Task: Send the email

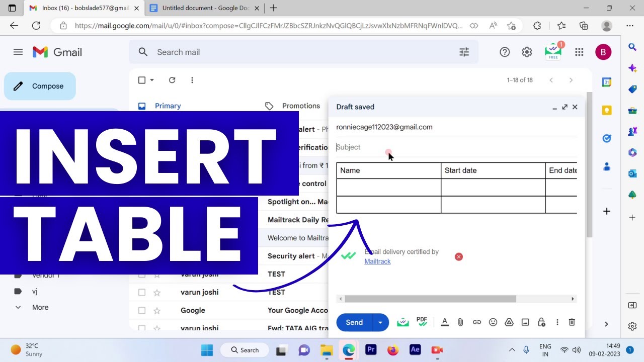Action: click(354, 322)
